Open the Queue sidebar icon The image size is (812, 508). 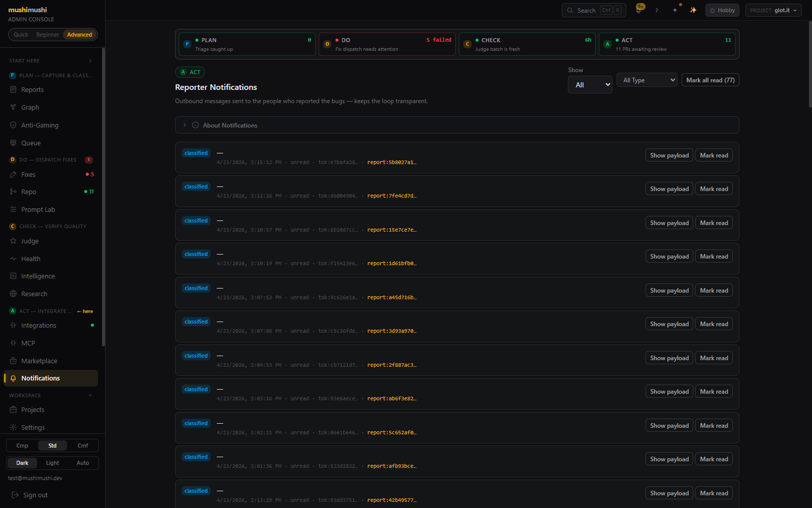(13, 143)
